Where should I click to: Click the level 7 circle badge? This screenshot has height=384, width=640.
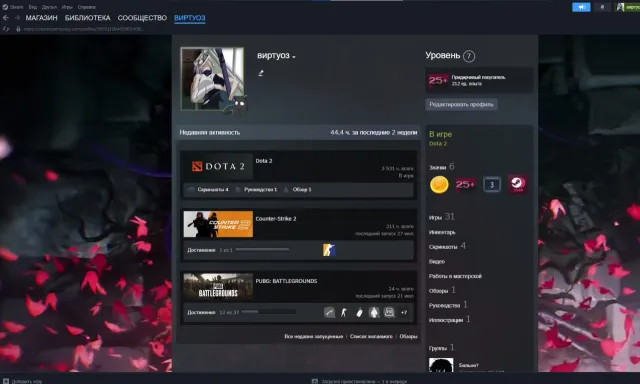tap(469, 56)
